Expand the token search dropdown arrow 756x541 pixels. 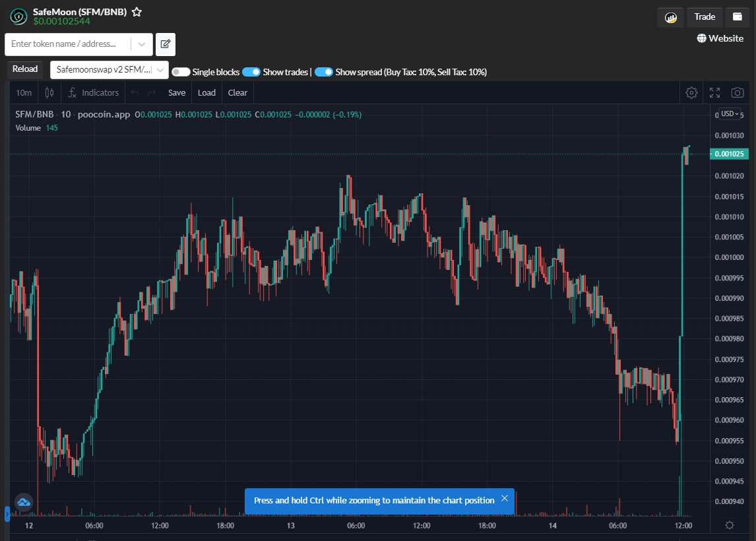coord(142,44)
